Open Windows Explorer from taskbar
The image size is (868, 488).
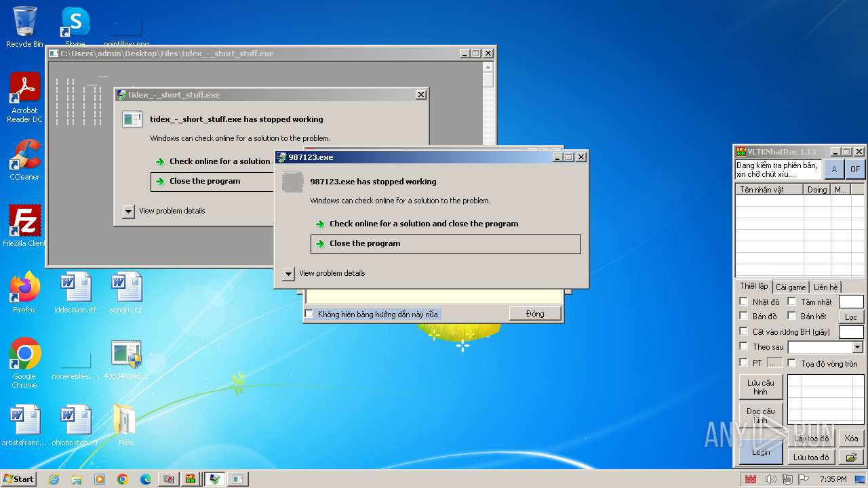point(77,479)
